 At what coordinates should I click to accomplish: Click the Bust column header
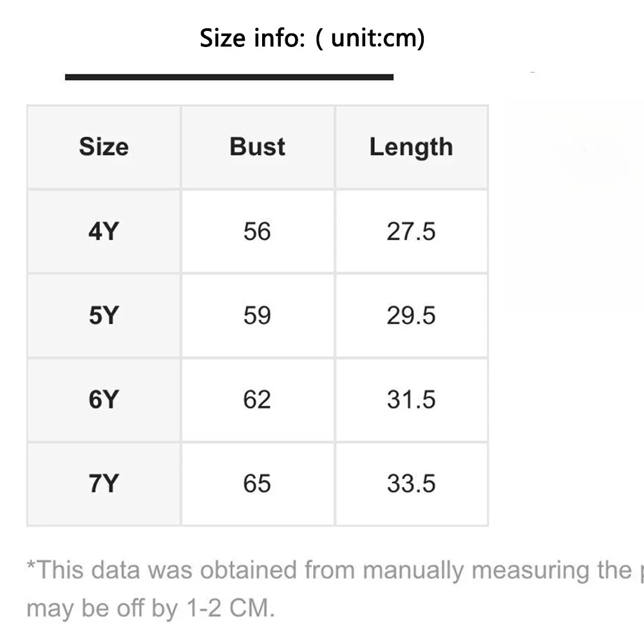tap(258, 147)
